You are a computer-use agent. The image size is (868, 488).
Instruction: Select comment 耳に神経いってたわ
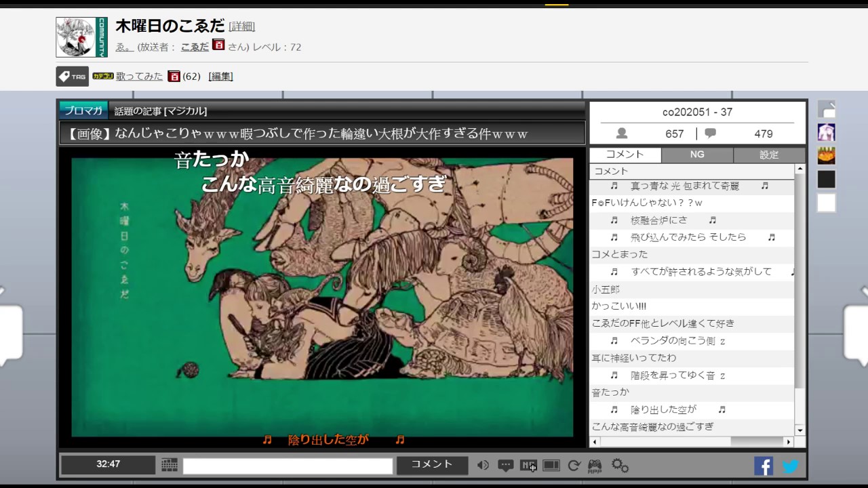692,358
